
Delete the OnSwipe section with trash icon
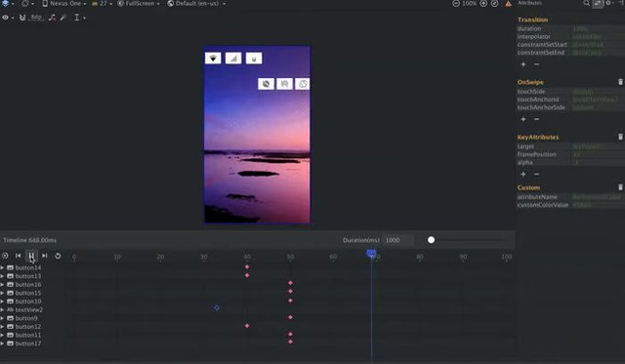tap(620, 82)
